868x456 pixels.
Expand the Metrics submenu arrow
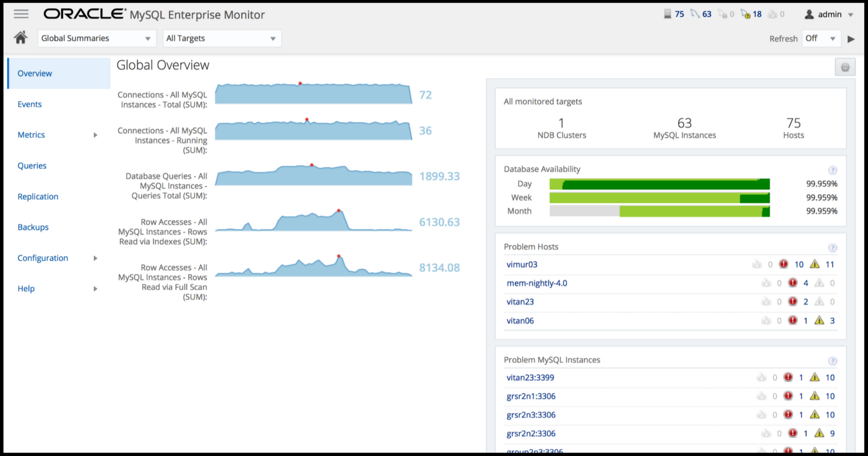click(x=95, y=135)
